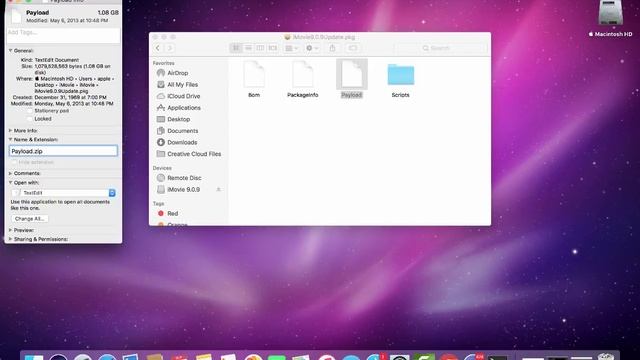
Task: Expand the Sharing & Permissions section
Action: click(11, 239)
